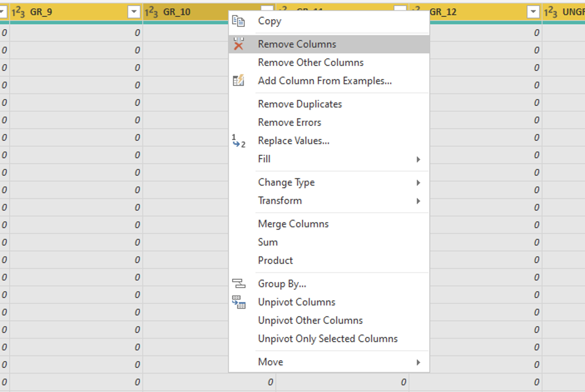Select Remove Other Columns

tap(329, 62)
